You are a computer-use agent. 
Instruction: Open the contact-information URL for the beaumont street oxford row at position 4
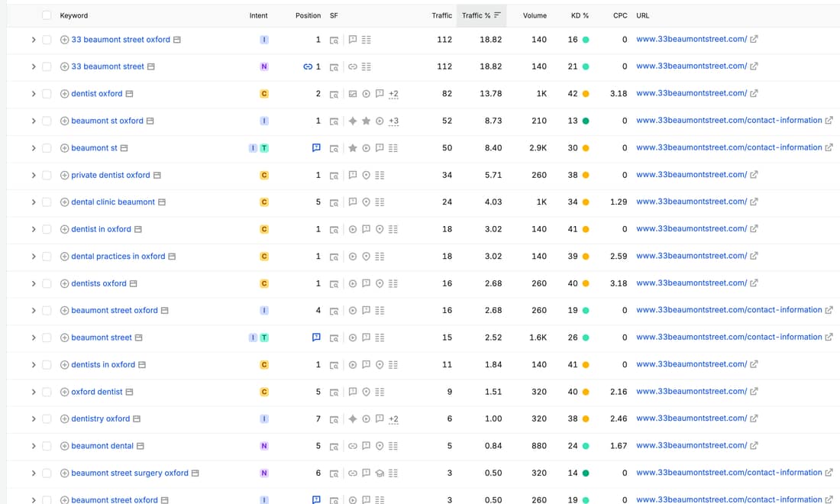[729, 309]
